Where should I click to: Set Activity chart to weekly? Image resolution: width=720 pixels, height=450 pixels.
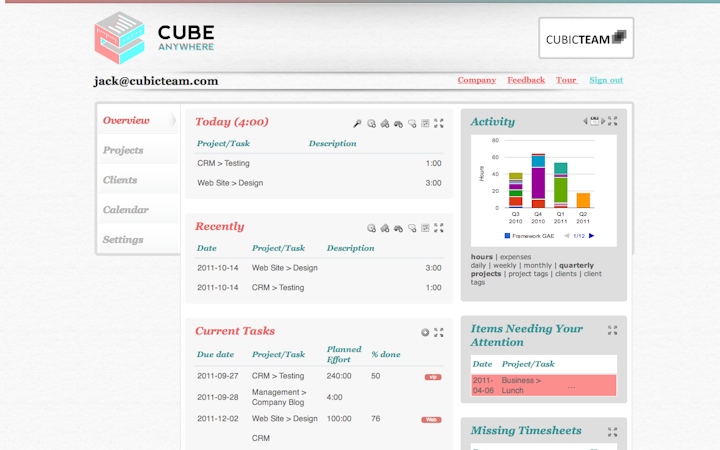tap(505, 265)
